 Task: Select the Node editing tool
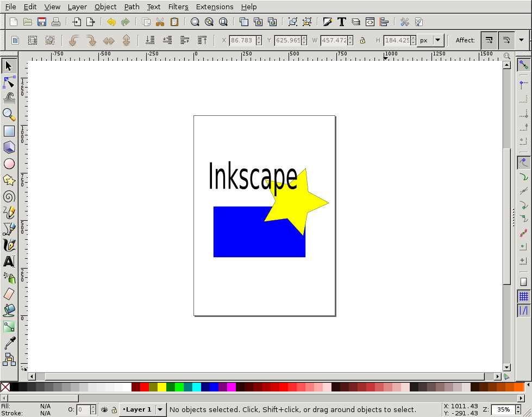point(9,83)
